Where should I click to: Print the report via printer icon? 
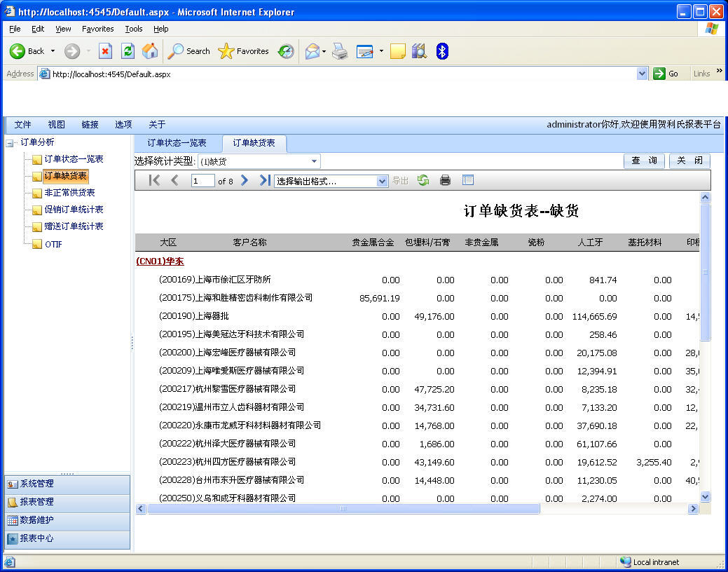445,180
